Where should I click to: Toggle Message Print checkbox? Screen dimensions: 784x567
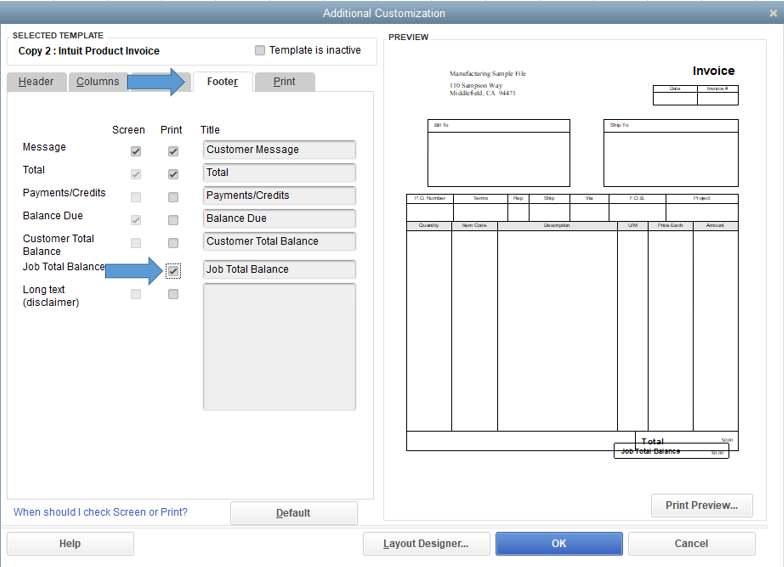point(173,151)
